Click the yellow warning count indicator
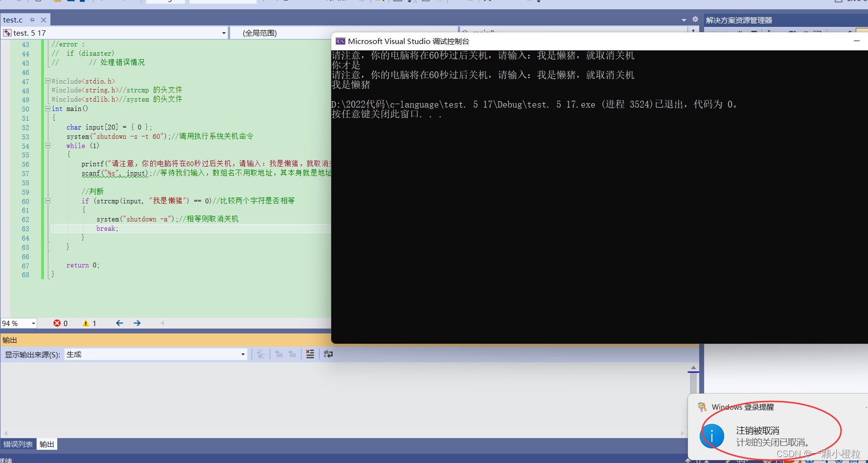Screen dimensions: 868x463 click(90, 323)
